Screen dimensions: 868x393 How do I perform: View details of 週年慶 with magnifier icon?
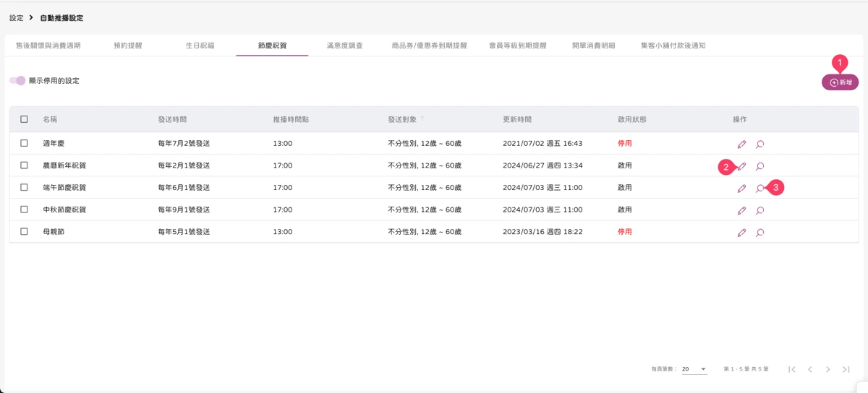760,144
